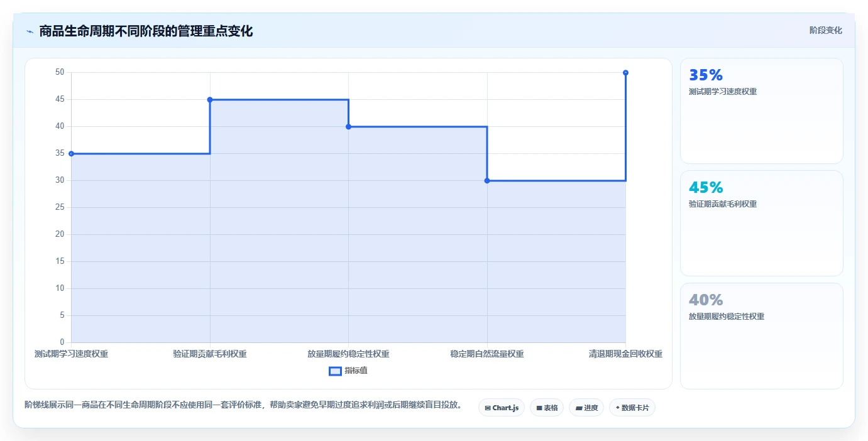868x441 pixels.
Task: Click card label 验证期贡献毛利权重
Action: [x=723, y=204]
